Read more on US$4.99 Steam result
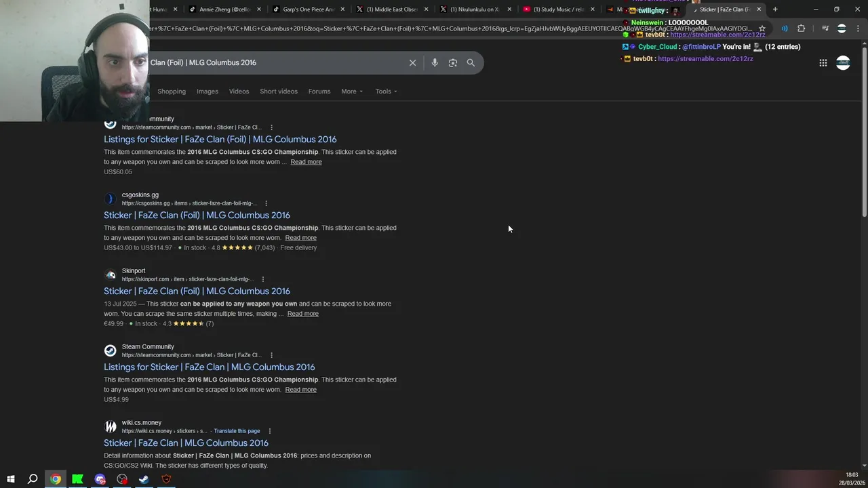Viewport: 868px width, 488px height. 300,390
